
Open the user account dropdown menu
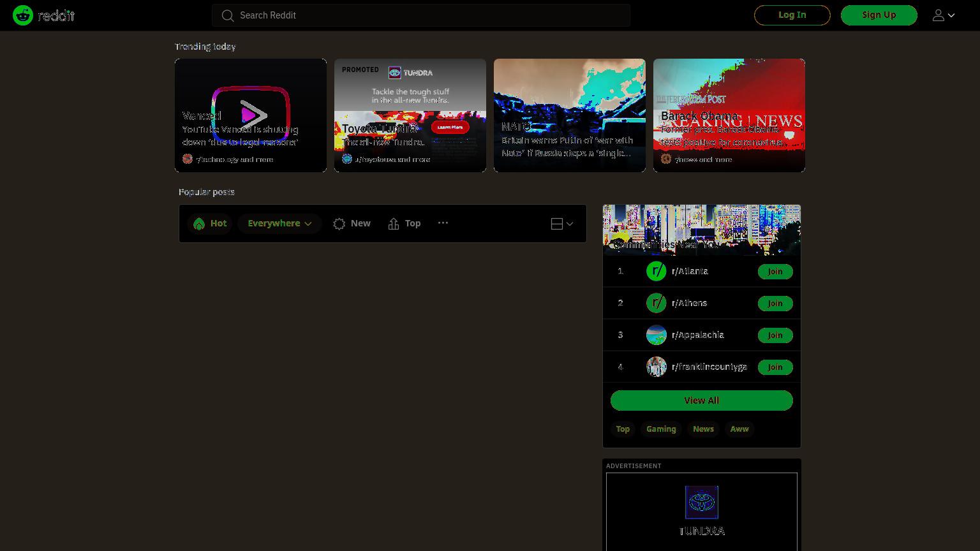(x=944, y=15)
